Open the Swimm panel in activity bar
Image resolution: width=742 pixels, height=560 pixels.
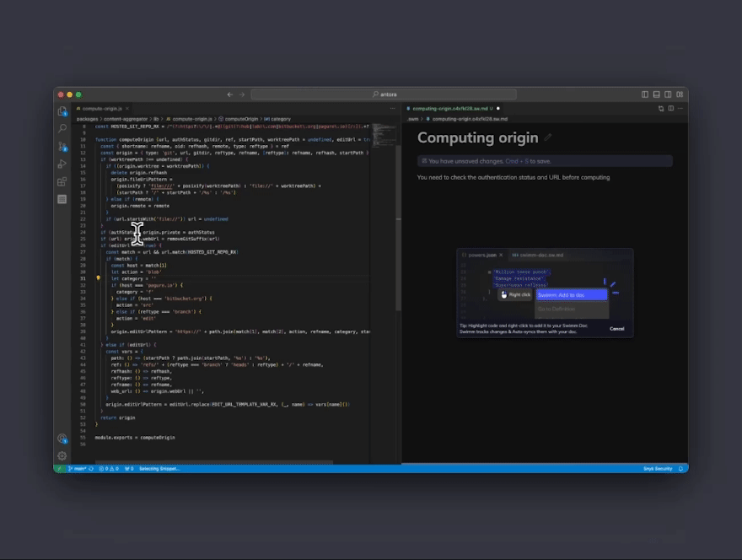click(62, 199)
